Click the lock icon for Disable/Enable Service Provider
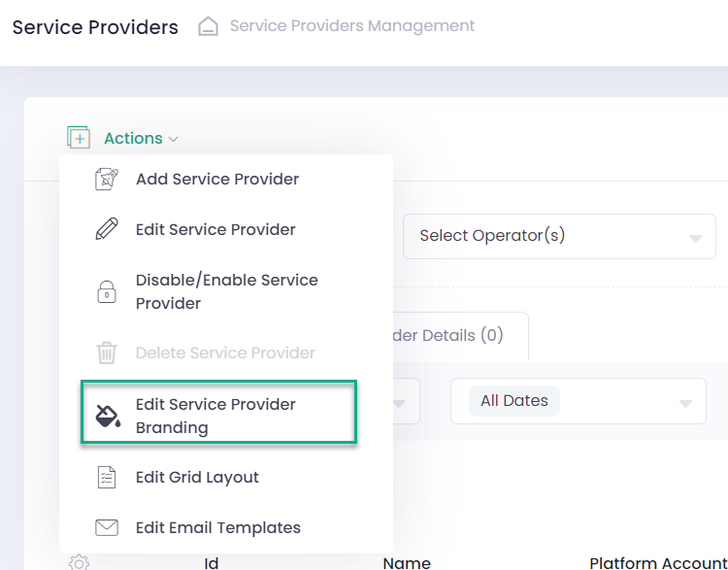This screenshot has height=570, width=728. pos(107,292)
